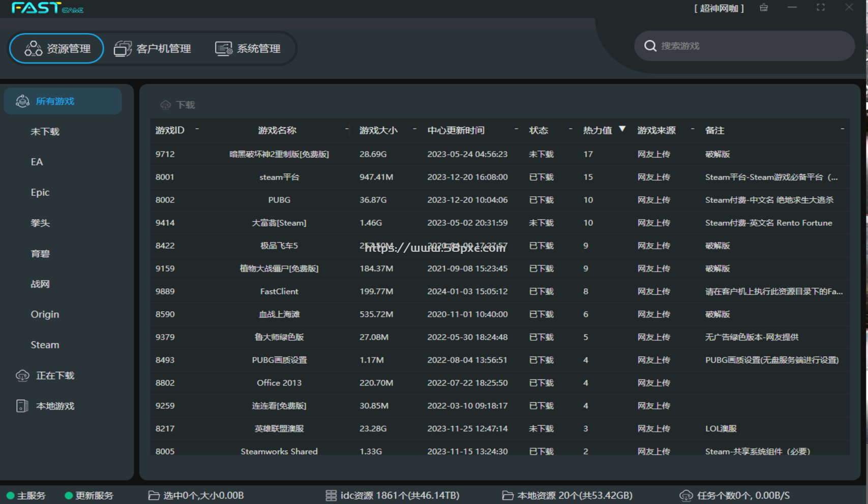Select Steam category in sidebar
Viewport: 868px width, 504px height.
(x=45, y=345)
